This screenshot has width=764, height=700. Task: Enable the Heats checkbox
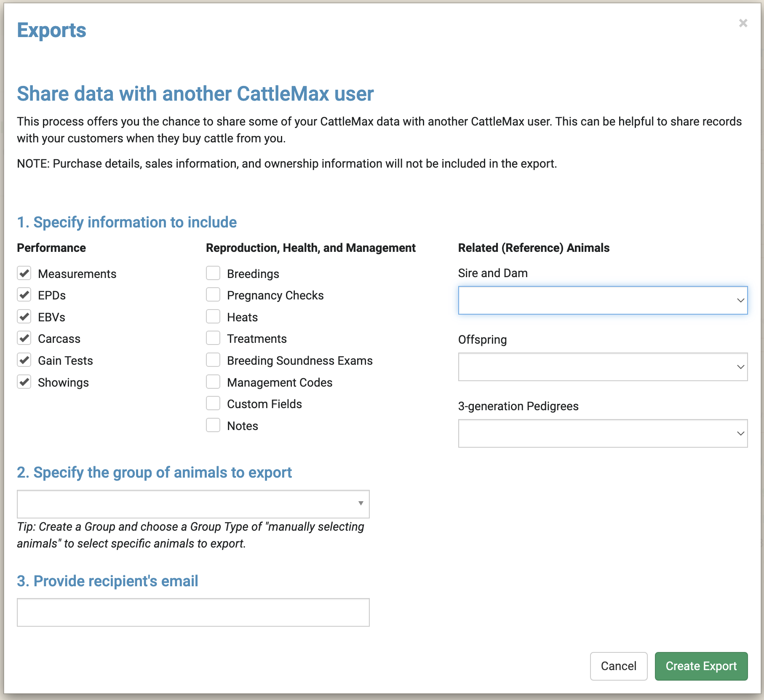tap(213, 317)
